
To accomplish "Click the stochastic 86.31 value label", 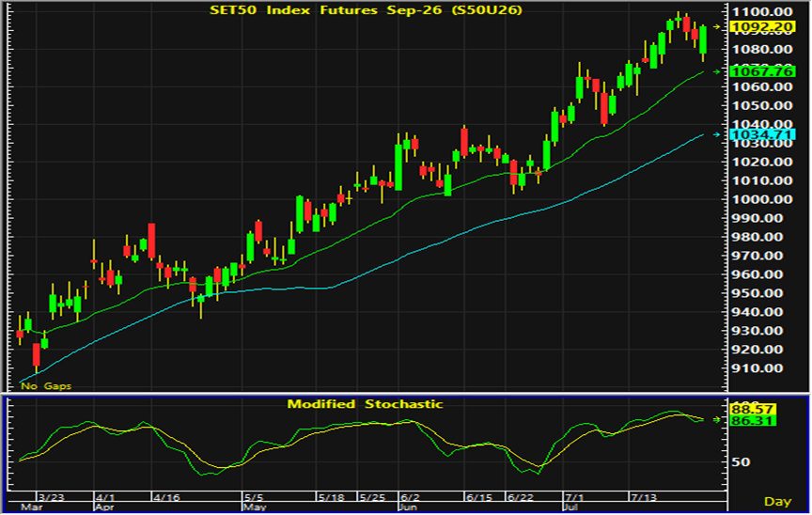I will coord(752,420).
